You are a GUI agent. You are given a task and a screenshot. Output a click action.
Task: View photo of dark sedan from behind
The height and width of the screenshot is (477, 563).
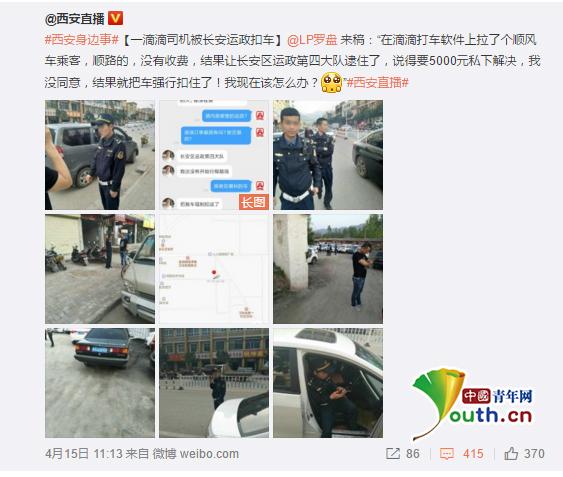100,383
